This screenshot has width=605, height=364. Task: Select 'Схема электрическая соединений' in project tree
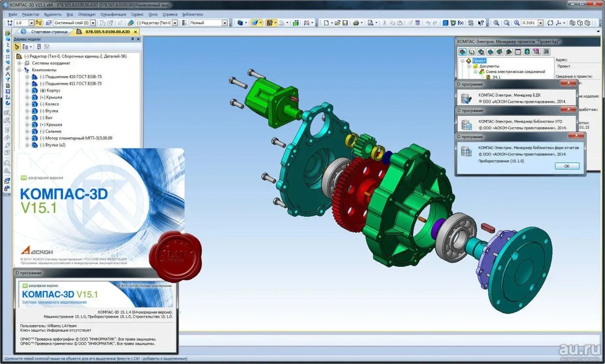click(x=515, y=72)
